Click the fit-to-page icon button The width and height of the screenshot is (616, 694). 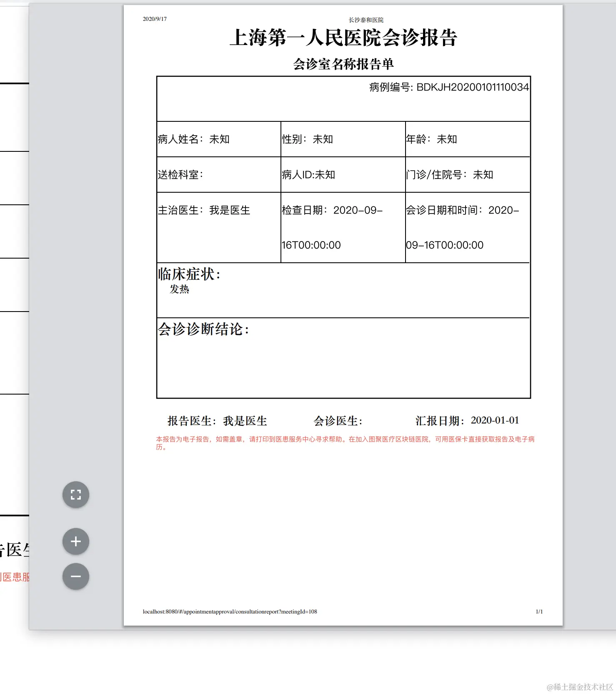[x=75, y=495]
